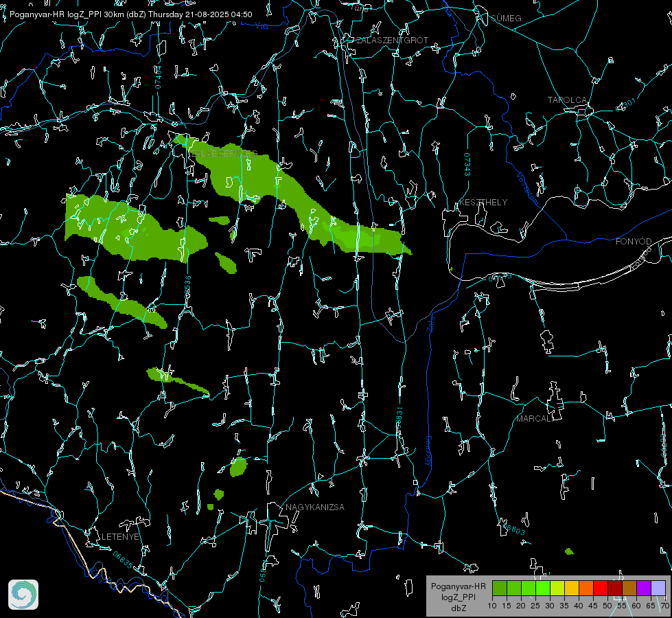
Task: Click the NAGYKANIZSA town label
Action: pyautogui.click(x=315, y=507)
